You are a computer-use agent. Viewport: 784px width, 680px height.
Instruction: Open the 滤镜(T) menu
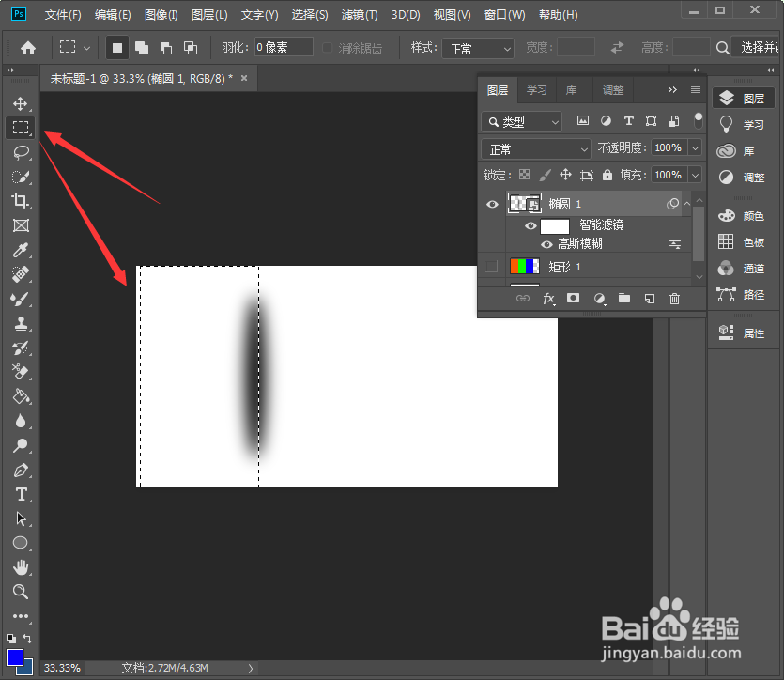click(360, 15)
